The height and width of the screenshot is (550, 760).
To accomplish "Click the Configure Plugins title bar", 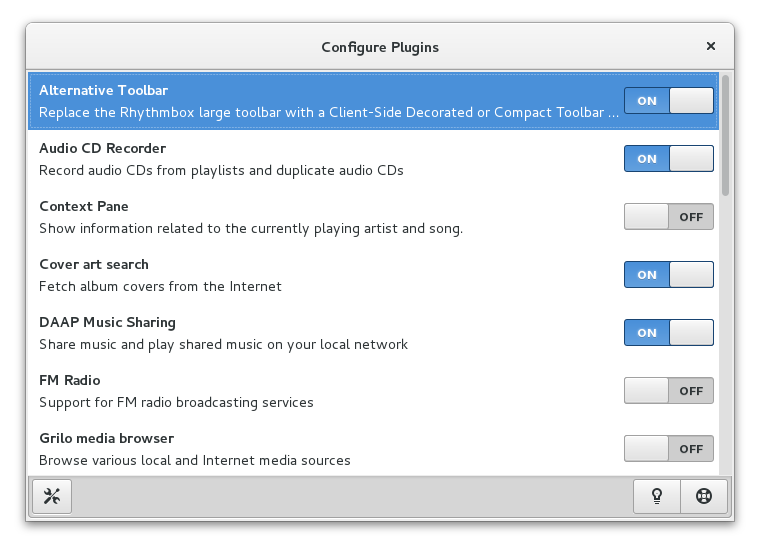I will pyautogui.click(x=380, y=47).
